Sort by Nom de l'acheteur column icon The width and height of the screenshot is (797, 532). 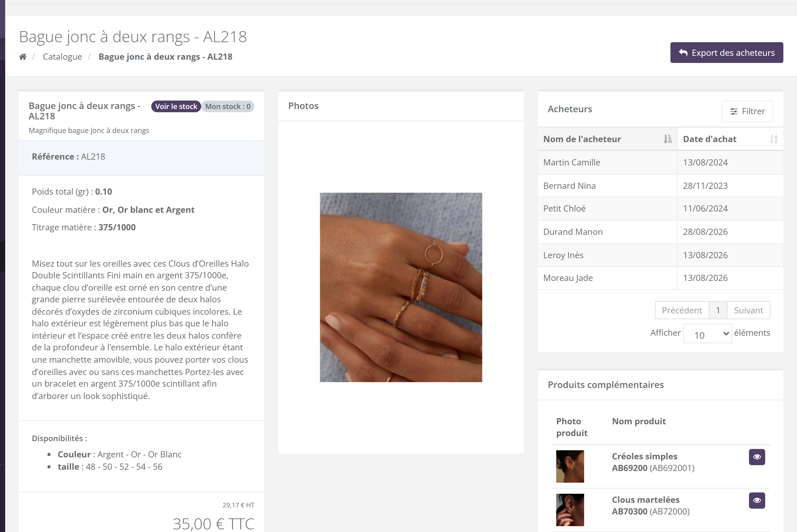(667, 139)
